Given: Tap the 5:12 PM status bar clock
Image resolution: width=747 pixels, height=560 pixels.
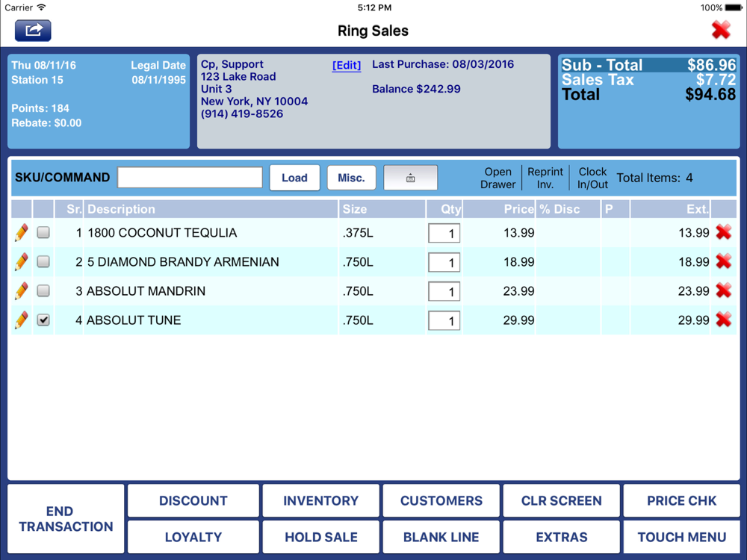Looking at the screenshot, I should point(374,7).
